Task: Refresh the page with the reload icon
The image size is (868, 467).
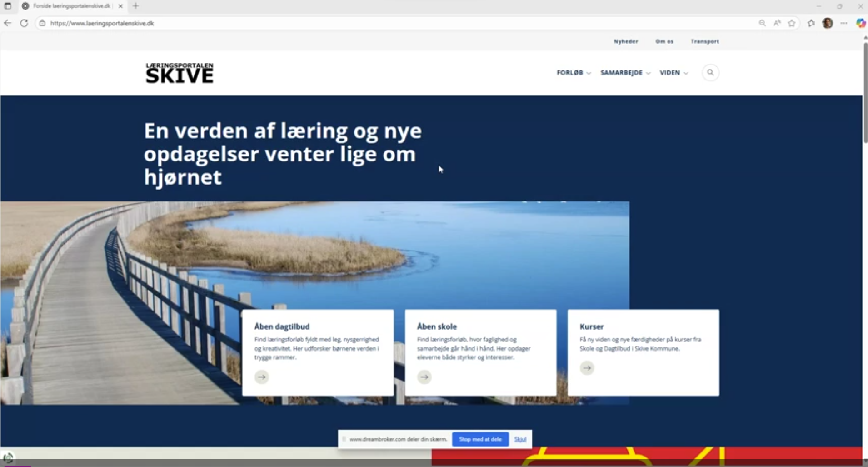Action: pos(24,23)
